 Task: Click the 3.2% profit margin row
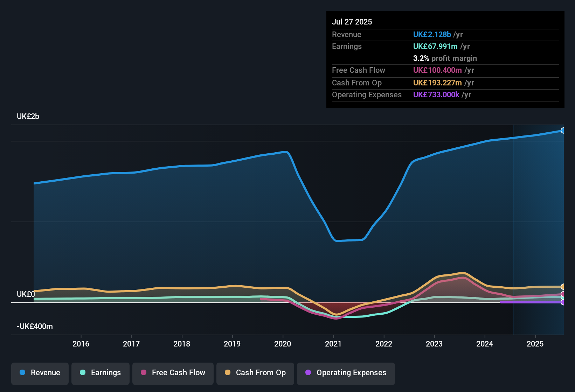tap(445, 58)
